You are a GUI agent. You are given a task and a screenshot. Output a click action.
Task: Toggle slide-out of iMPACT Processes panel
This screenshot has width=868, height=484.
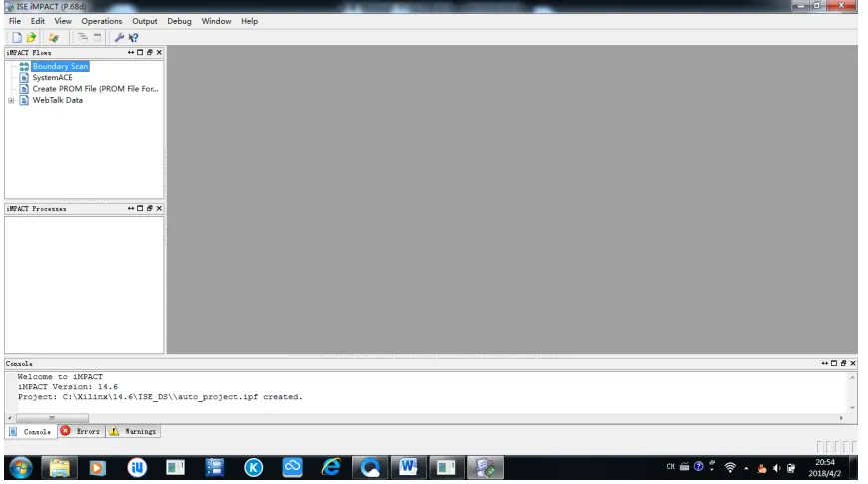tap(131, 208)
